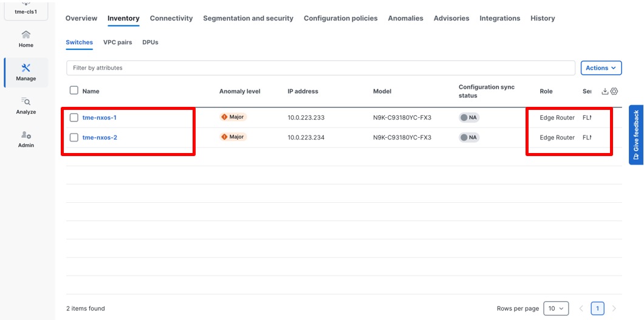The image size is (644, 320).
Task: Click the download table icon
Action: tap(605, 92)
